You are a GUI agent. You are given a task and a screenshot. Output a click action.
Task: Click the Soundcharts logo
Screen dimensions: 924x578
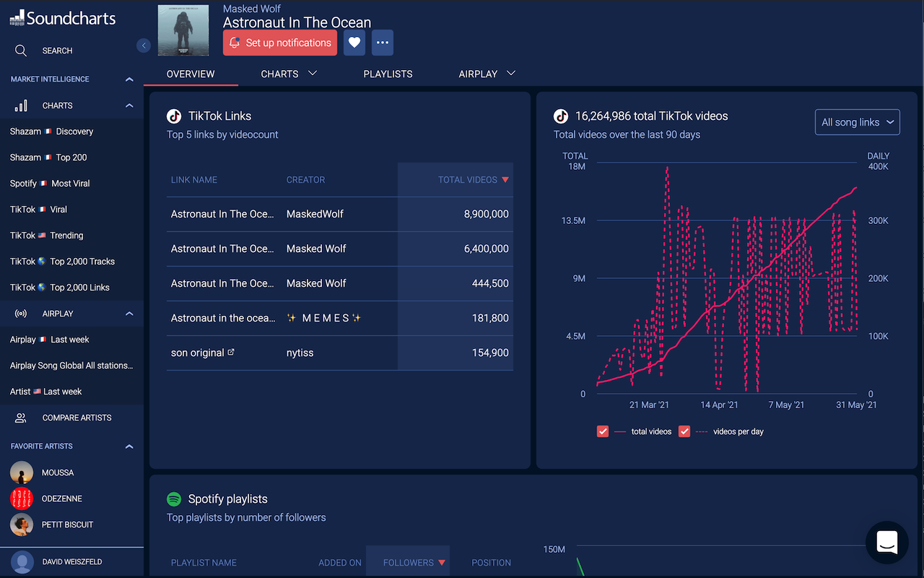pos(63,18)
